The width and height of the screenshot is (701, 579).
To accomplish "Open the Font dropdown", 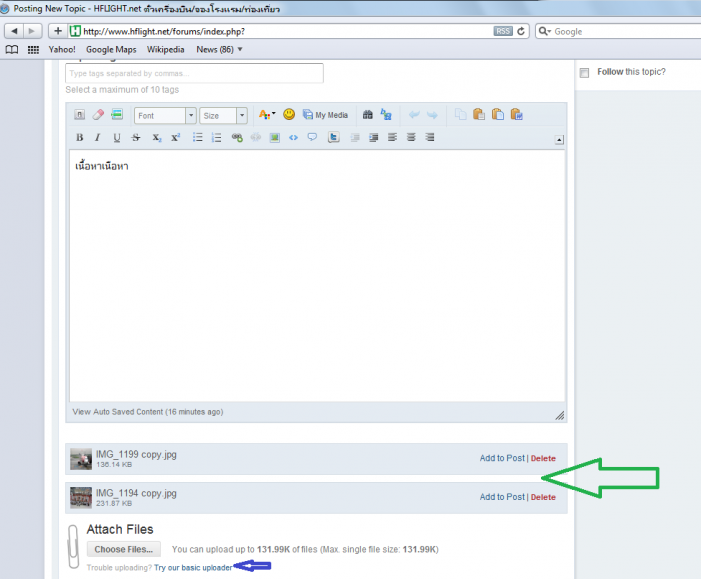I will tap(163, 116).
